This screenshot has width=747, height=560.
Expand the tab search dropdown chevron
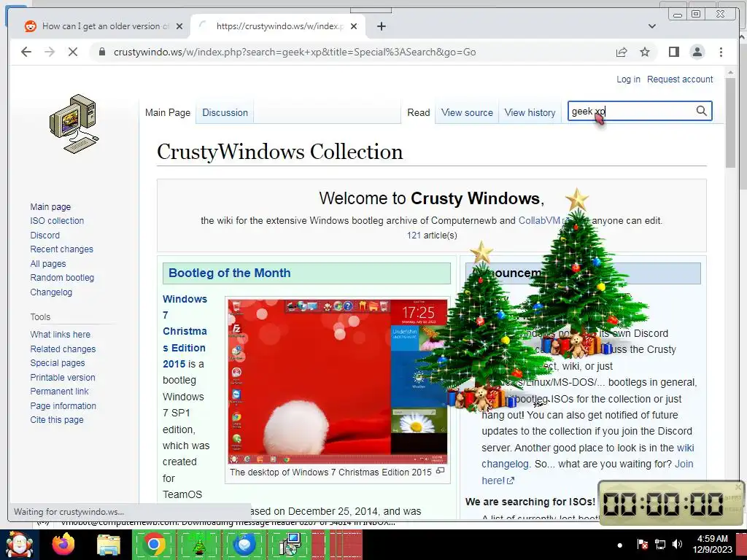coord(652,26)
